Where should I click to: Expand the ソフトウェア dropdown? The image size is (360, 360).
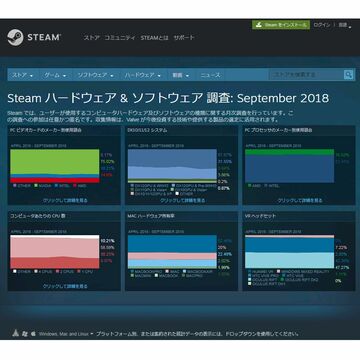[95, 75]
